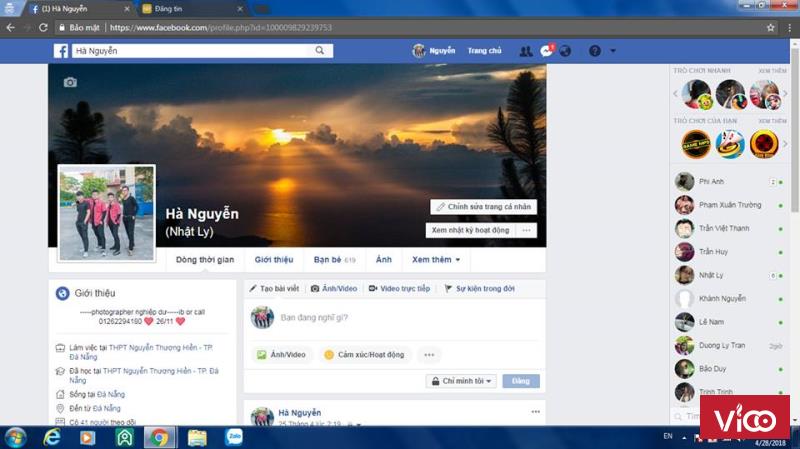The height and width of the screenshot is (449, 800).
Task: Open the Bạn bè tab
Action: [x=334, y=260]
